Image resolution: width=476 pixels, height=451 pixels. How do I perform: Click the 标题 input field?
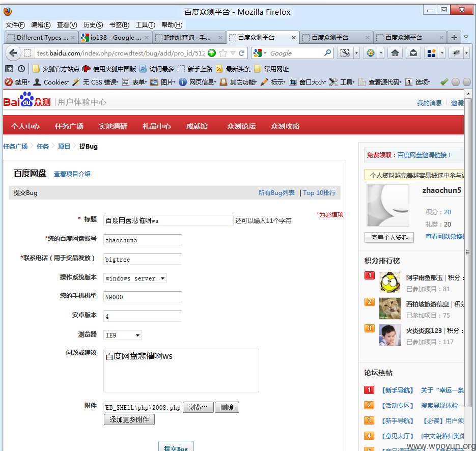tap(168, 220)
